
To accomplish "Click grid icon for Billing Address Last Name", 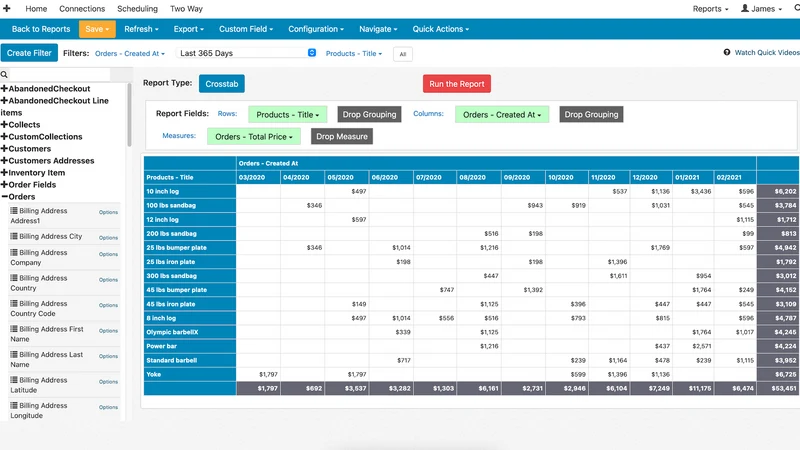I will click(14, 355).
